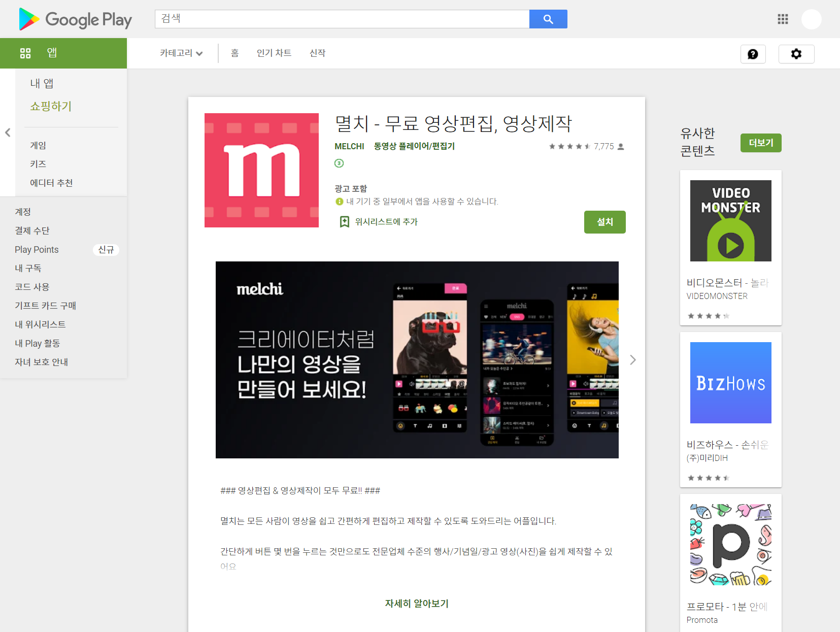Open 키즈 category in the sidebar
This screenshot has width=840, height=632.
coord(38,164)
